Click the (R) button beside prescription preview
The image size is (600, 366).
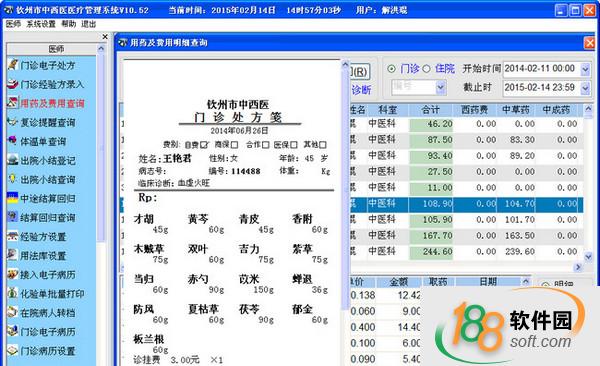[x=359, y=72]
